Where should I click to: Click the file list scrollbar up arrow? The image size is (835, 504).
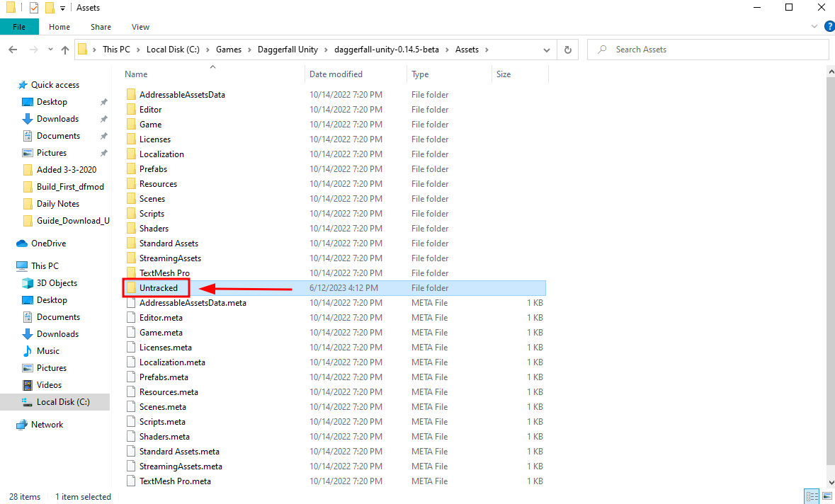click(x=831, y=71)
